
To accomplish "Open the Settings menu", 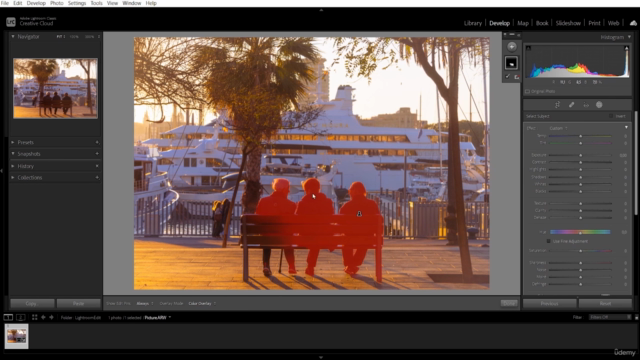I will 77,3.
